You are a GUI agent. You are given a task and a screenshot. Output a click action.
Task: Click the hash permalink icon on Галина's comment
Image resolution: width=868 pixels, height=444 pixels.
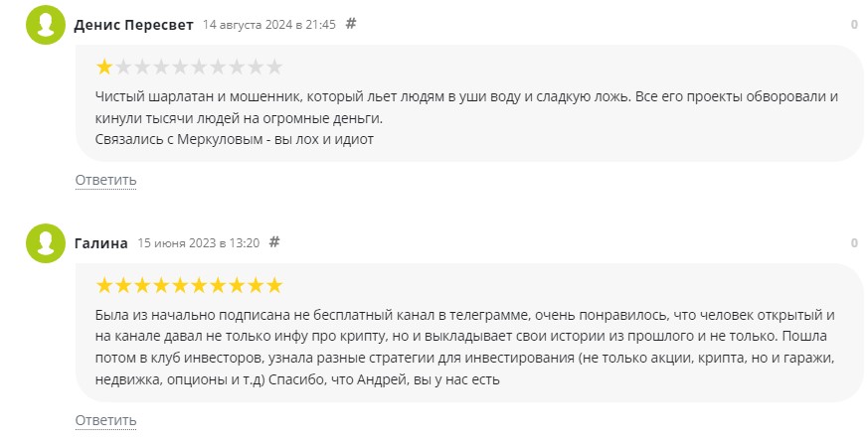click(275, 241)
